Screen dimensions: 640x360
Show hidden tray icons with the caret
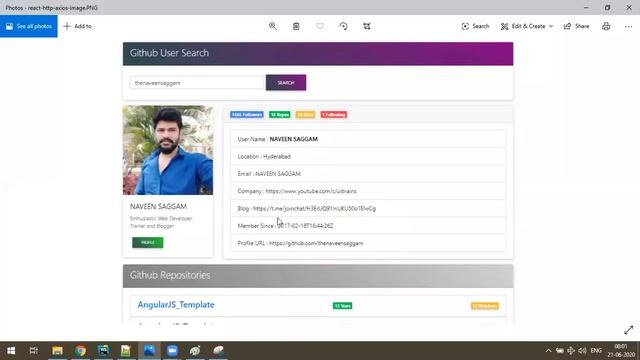click(x=548, y=351)
